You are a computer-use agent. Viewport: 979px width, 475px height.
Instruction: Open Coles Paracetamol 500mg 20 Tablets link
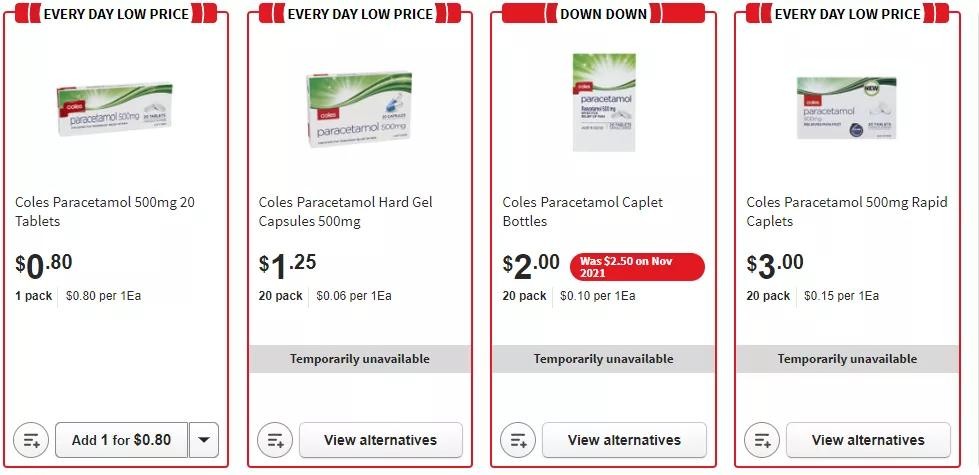point(104,211)
